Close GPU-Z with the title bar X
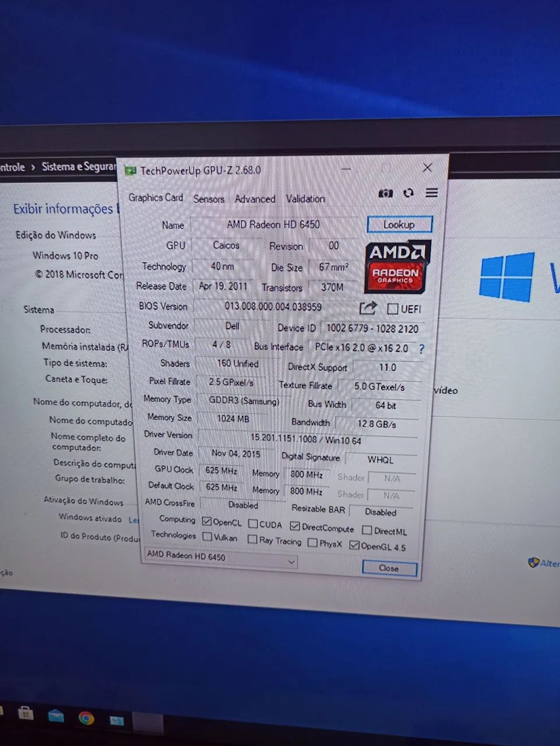 coord(427,168)
